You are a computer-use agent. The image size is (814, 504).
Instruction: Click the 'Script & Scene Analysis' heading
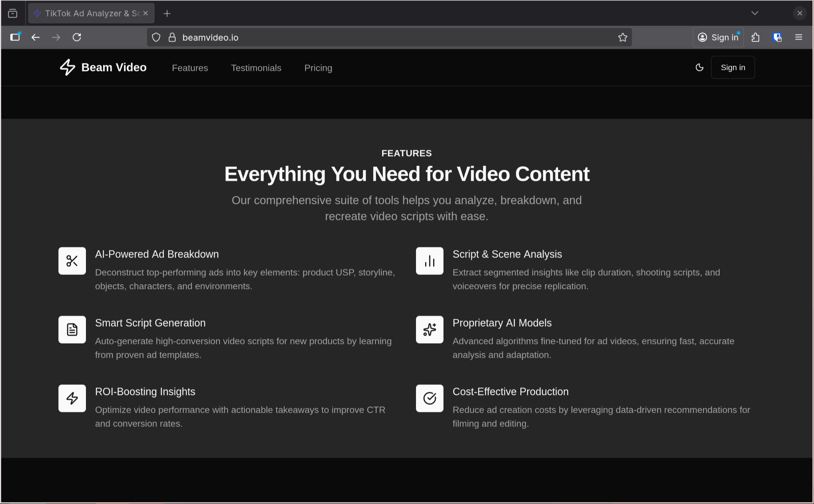click(x=507, y=254)
